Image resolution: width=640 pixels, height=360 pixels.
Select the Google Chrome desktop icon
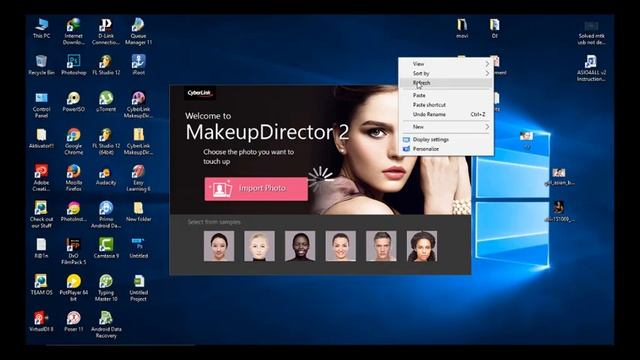tap(73, 142)
